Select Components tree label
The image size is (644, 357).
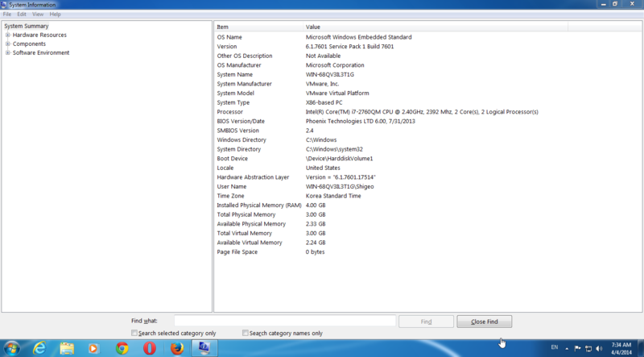pos(29,44)
